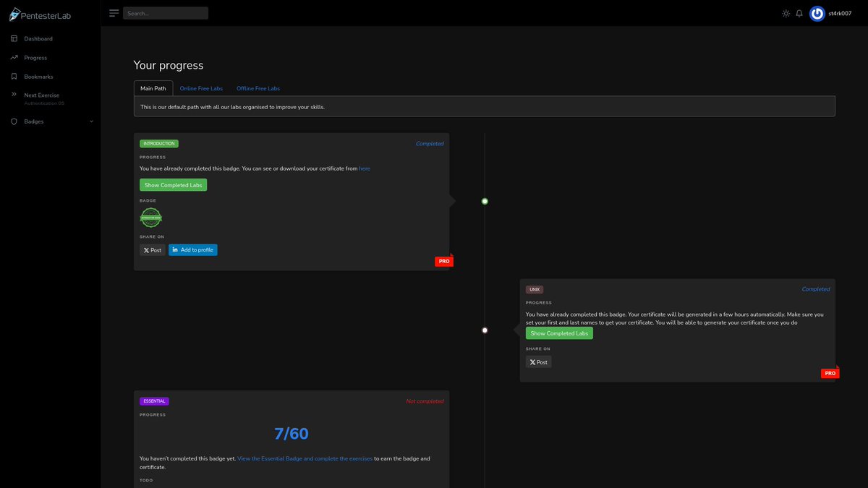Open the st4rk007 profile name
The height and width of the screenshot is (488, 868).
pos(840,13)
